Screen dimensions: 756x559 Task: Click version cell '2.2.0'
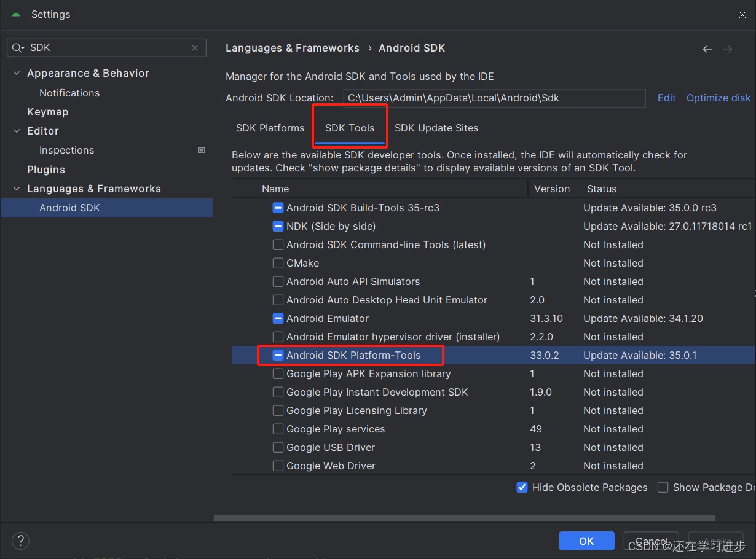pos(541,337)
